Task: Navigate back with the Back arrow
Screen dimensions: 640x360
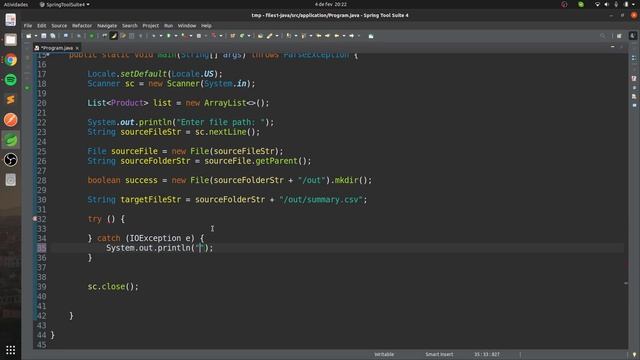Action: [336, 36]
